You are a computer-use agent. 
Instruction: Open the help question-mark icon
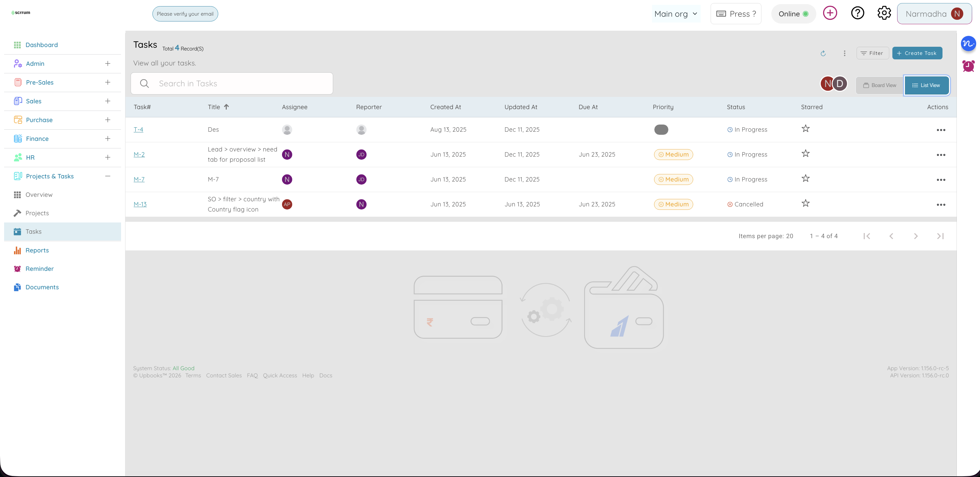(858, 13)
